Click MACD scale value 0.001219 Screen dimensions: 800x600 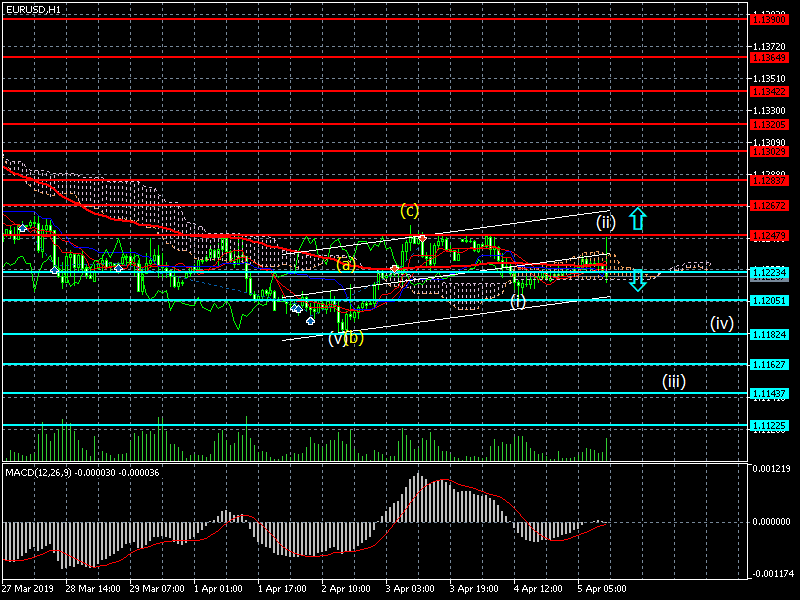coord(771,468)
